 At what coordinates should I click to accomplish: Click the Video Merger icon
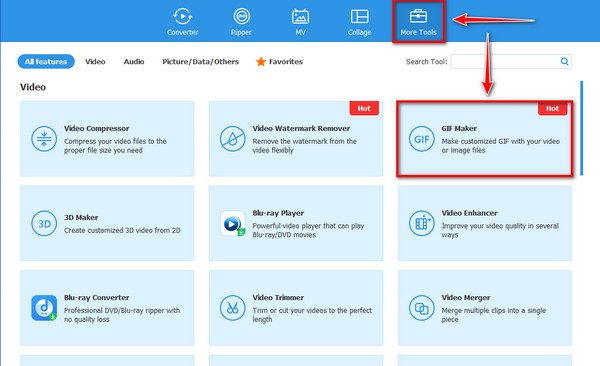[x=421, y=308]
